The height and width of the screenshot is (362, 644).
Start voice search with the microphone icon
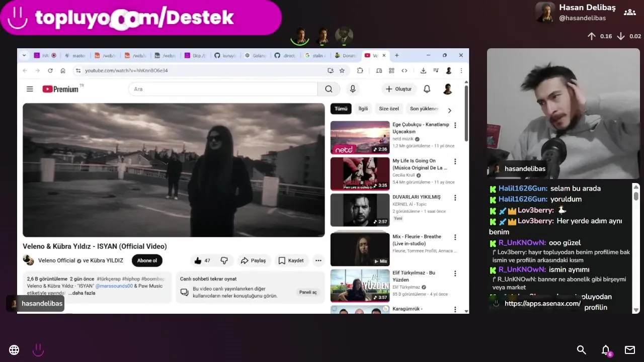(353, 89)
